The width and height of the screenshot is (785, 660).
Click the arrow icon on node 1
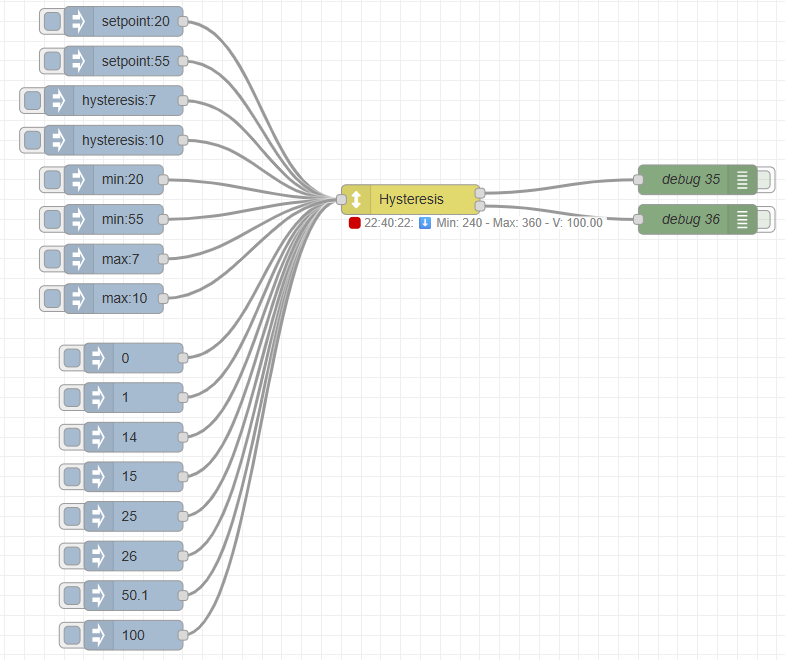coord(99,398)
